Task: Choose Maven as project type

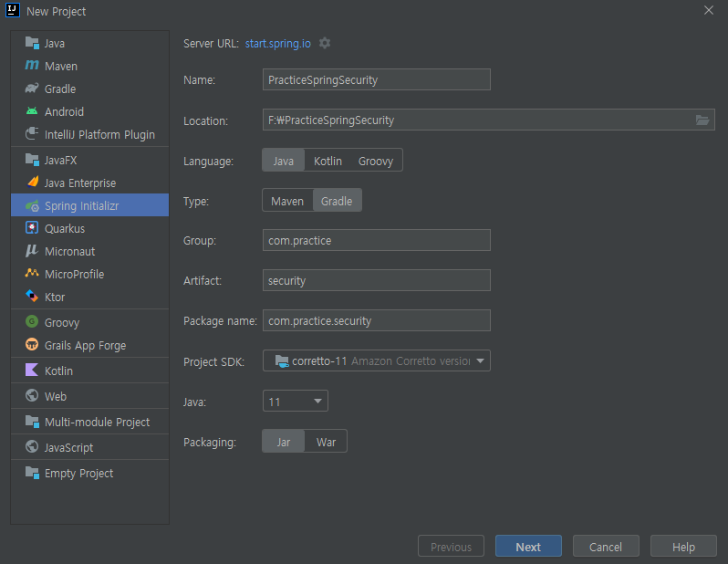Action: pos(287,201)
